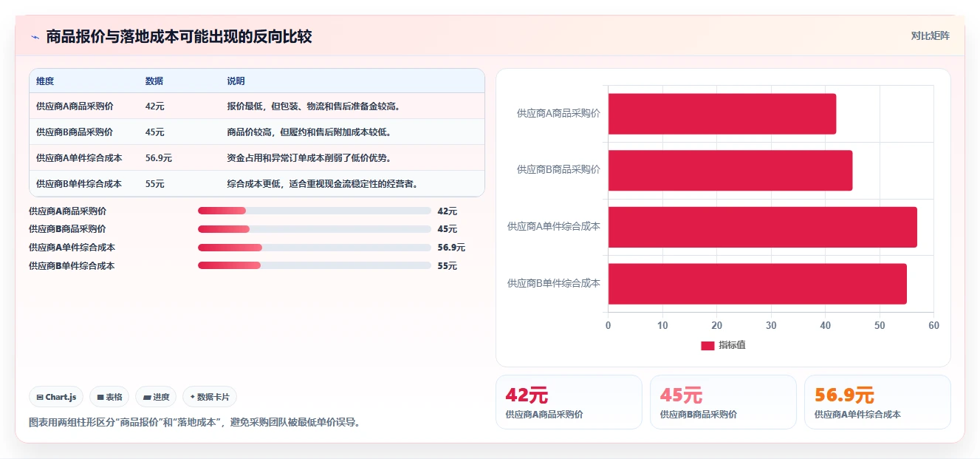Click the 对比矩阵 label in header

coord(930,35)
